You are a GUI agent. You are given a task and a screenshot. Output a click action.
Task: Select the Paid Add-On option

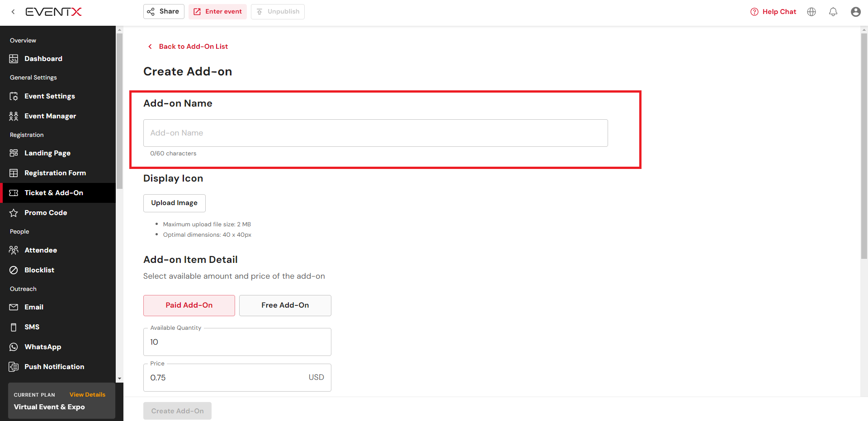point(189,305)
